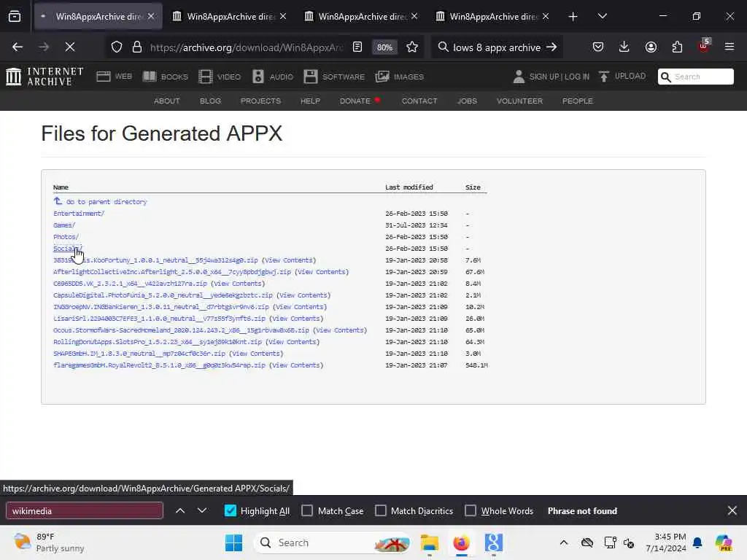
Task: Open the Downloads panel icon
Action: pos(624,47)
